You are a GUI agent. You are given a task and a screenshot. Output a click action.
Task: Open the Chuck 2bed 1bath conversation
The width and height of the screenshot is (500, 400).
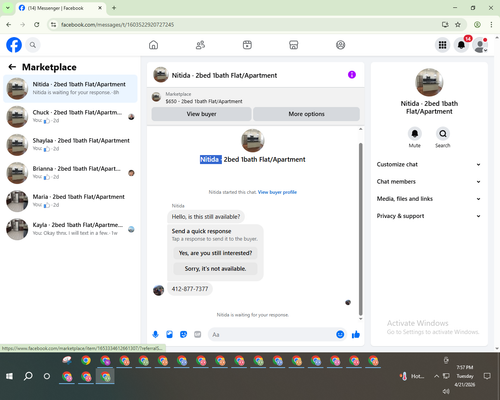(70, 117)
